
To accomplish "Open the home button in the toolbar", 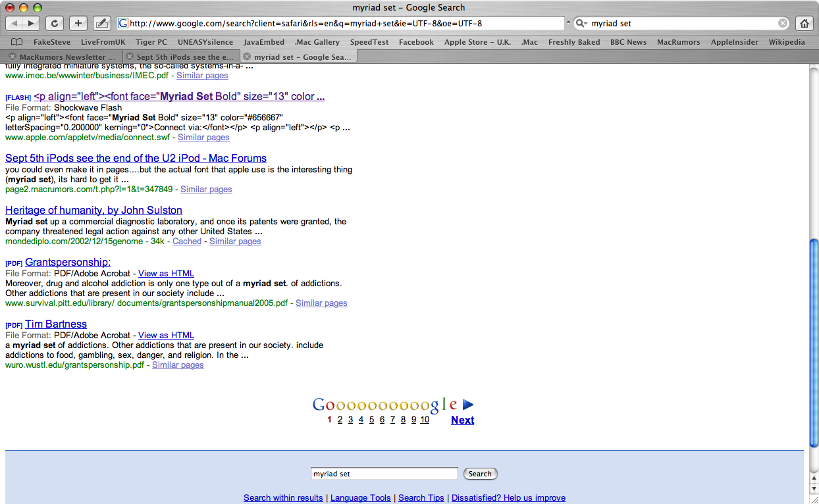I will pos(804,23).
